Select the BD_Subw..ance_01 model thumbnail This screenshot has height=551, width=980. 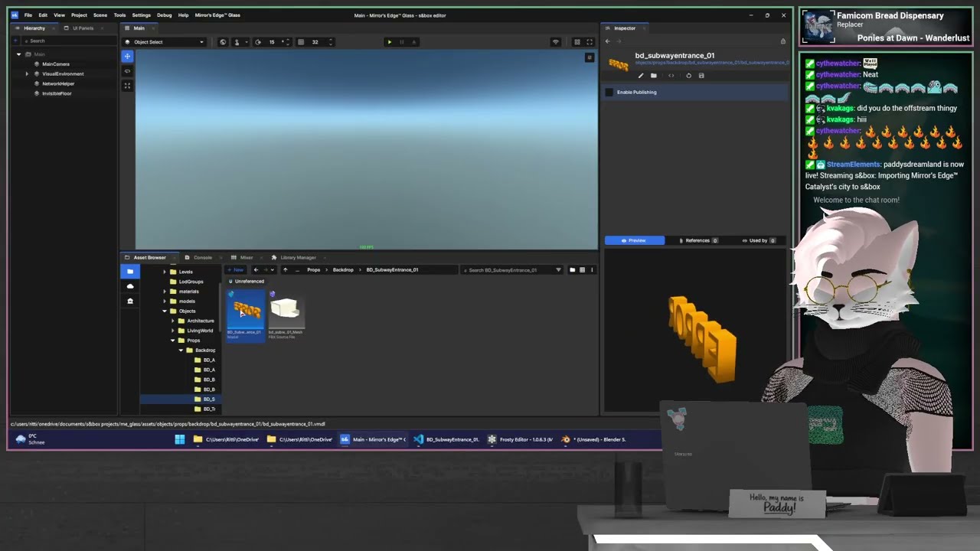click(245, 315)
